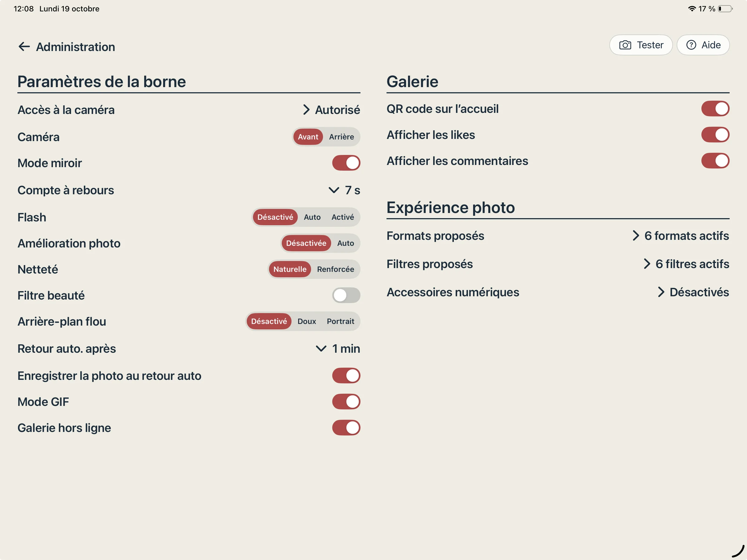Tap the battery indicator in status bar
The width and height of the screenshot is (747, 560).
pos(725,9)
